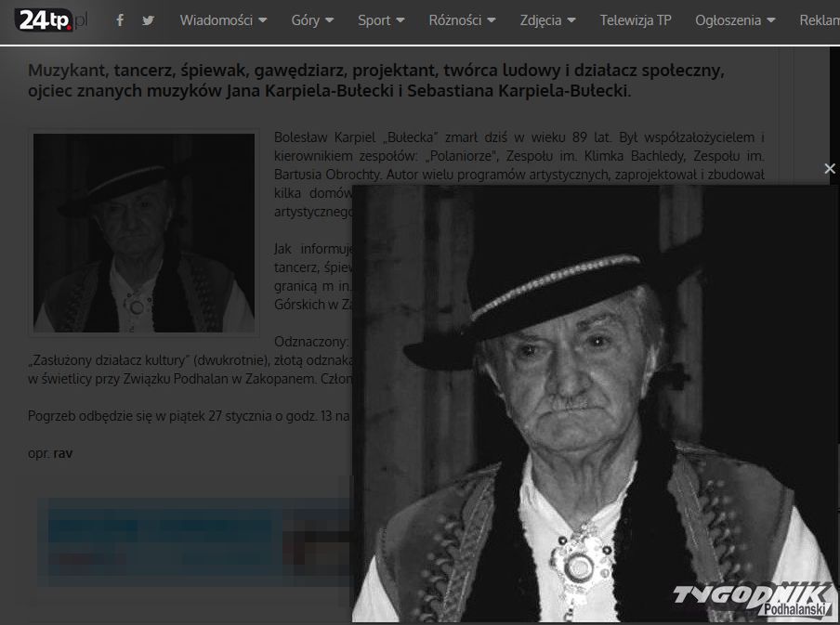Screen dimensions: 840x625
Task: Click the text 'Zasłużony działacz kultury'
Action: tap(107, 360)
